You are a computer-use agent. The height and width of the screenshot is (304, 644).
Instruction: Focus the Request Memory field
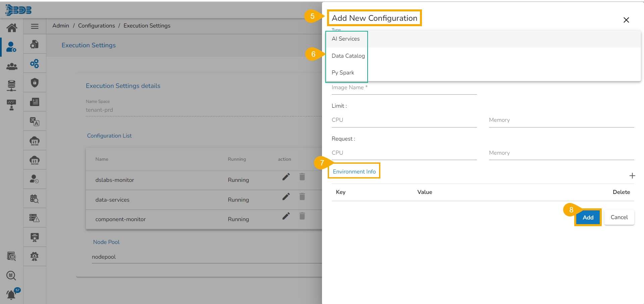click(561, 153)
